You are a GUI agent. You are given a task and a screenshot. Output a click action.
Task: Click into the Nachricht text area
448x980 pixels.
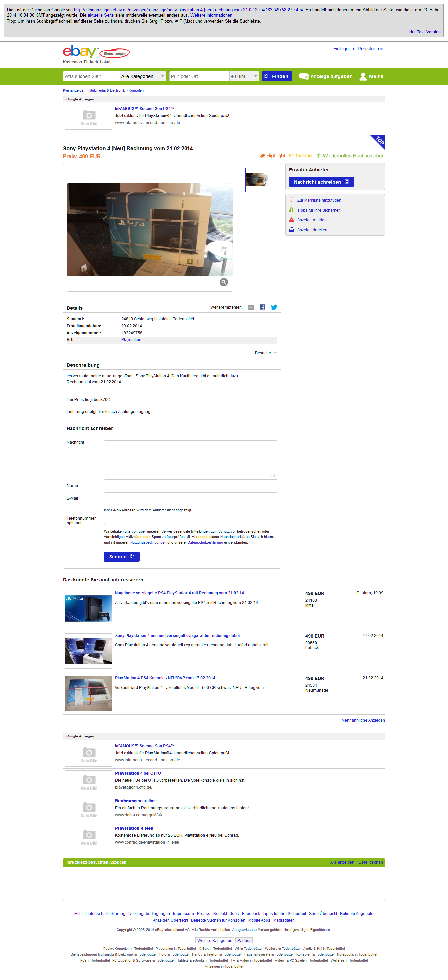[x=190, y=460]
